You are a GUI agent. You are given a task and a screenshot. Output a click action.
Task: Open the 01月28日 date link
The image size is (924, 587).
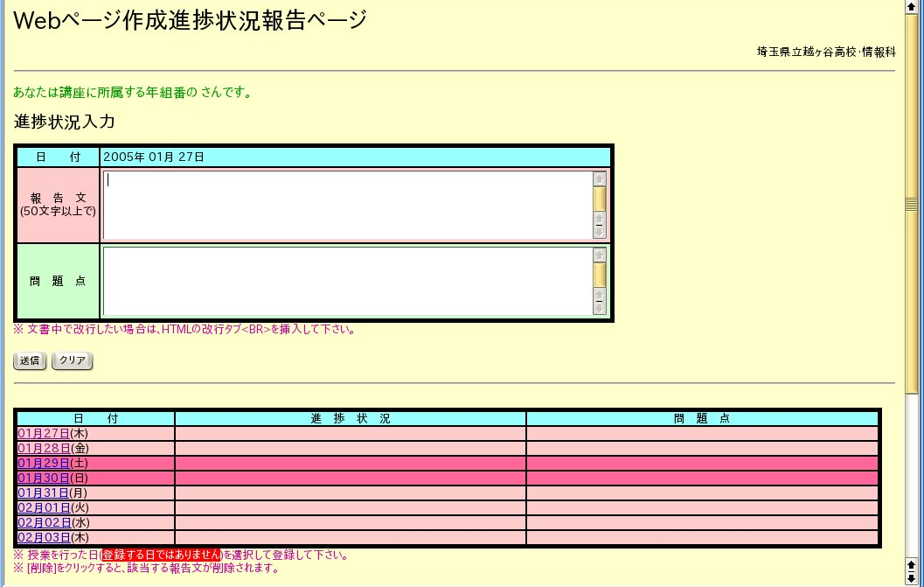pyautogui.click(x=44, y=448)
